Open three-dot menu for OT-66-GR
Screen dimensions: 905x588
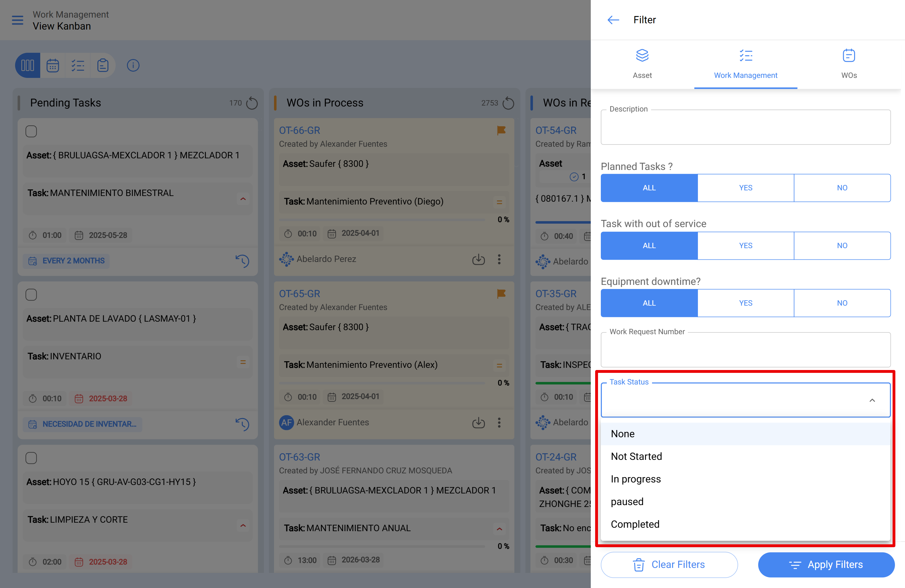tap(499, 259)
